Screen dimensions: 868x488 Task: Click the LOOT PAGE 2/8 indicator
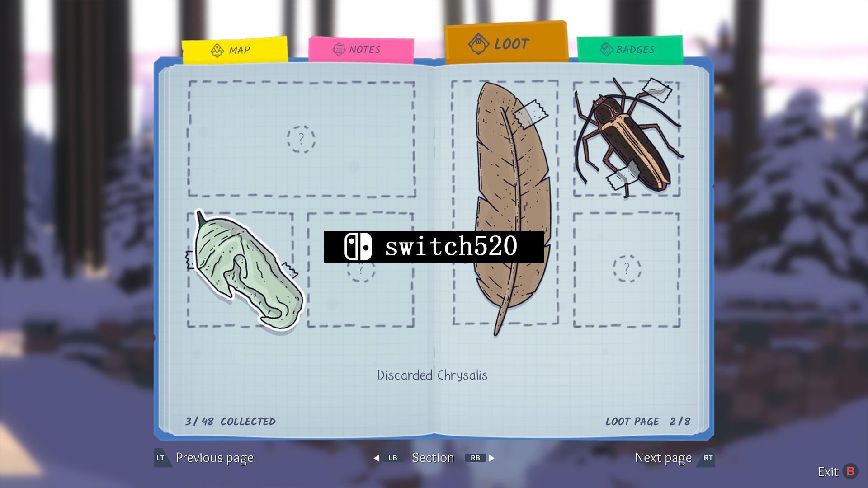(648, 421)
